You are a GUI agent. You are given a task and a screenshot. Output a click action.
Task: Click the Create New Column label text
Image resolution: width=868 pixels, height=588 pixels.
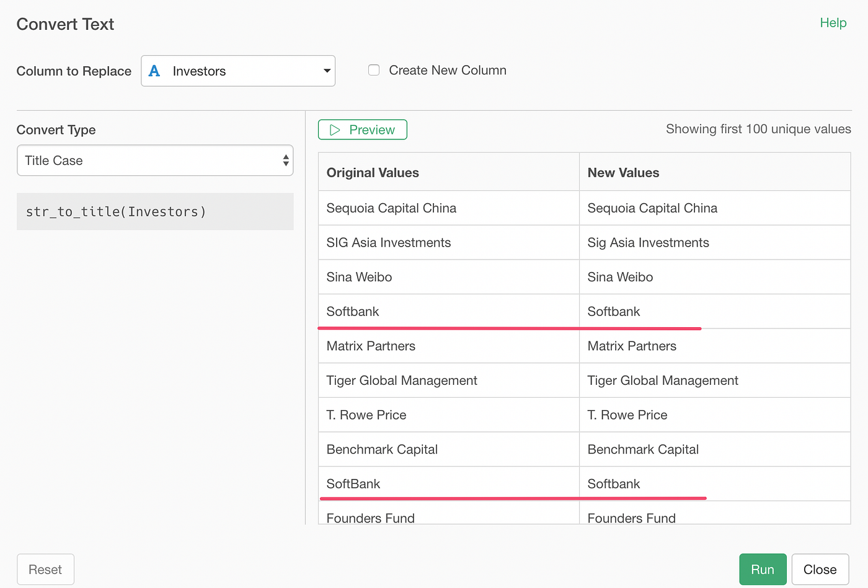[448, 71]
